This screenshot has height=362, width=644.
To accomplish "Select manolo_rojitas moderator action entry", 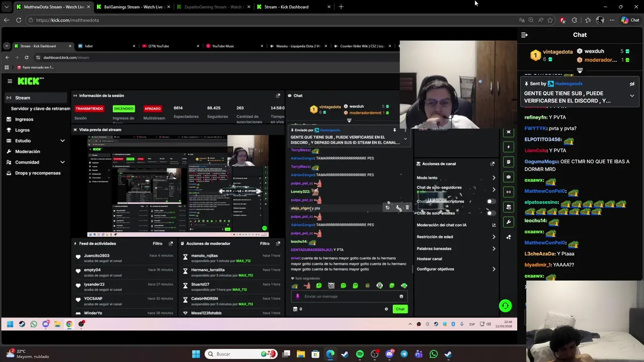I will click(231, 258).
